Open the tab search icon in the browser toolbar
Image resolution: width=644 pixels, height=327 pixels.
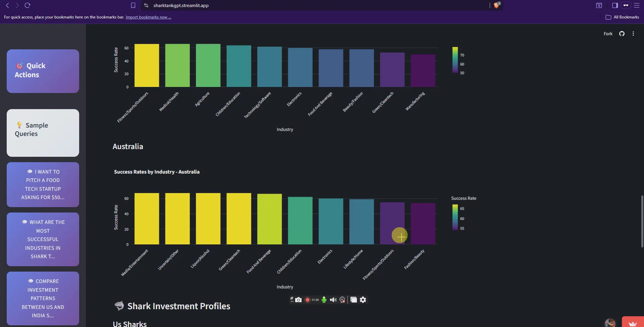(x=599, y=5)
